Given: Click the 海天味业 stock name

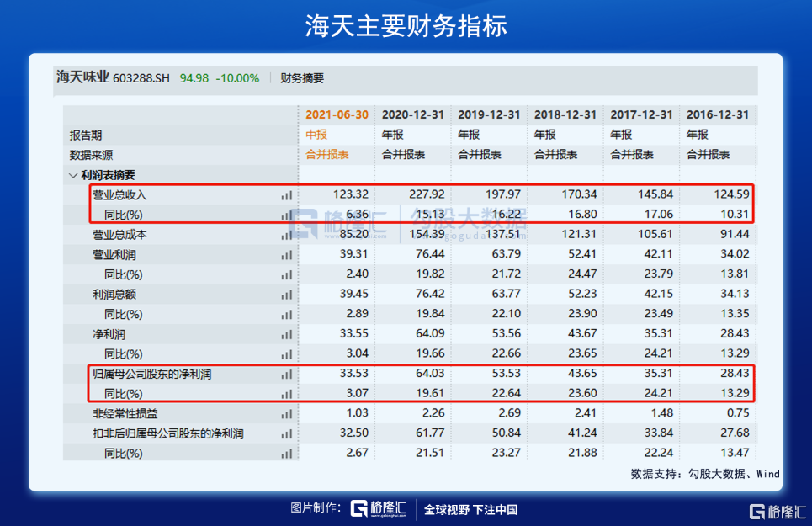Looking at the screenshot, I should (82, 77).
